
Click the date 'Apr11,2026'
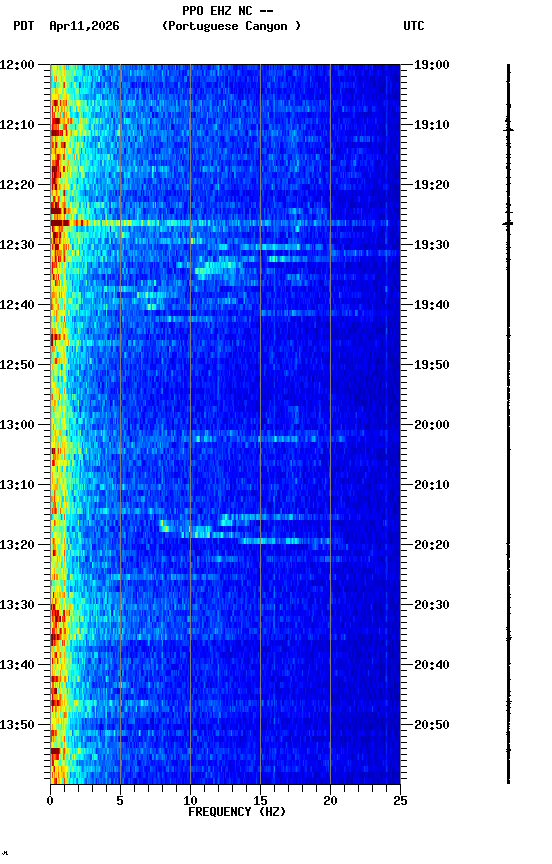84,26
